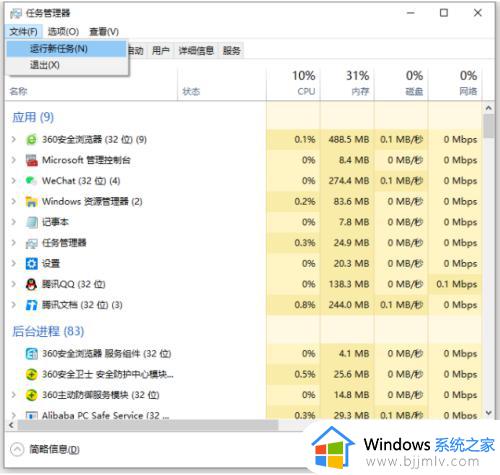
Task: Expand the Windows 资源管理器 row
Action: point(13,201)
